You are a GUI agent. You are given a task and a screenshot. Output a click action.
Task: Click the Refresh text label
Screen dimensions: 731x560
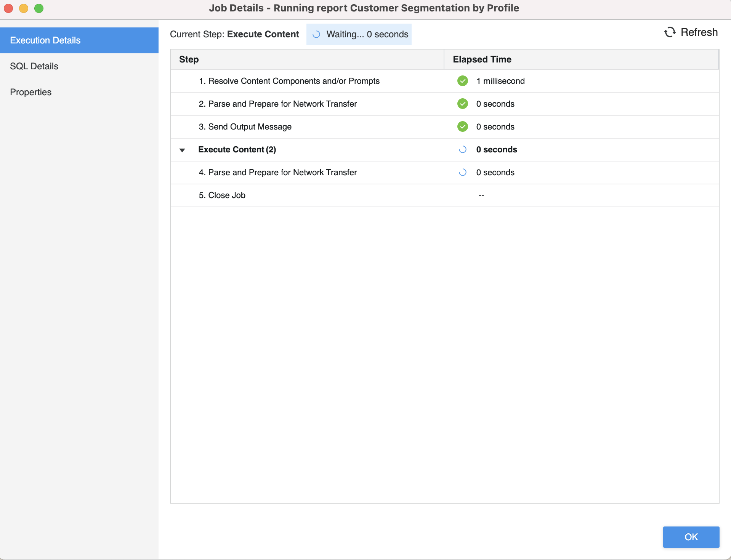(699, 32)
